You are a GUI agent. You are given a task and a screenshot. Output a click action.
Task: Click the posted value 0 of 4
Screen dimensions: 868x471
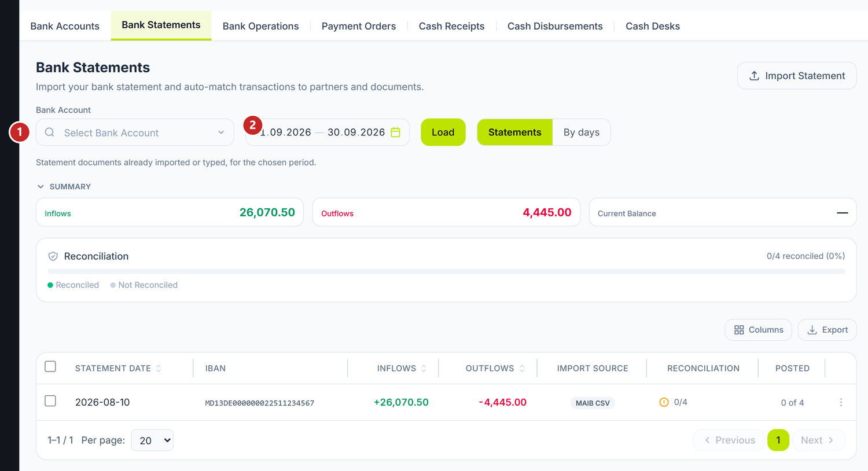pos(792,403)
